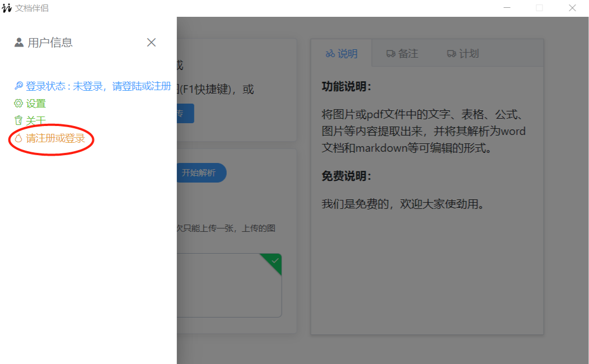589x364 pixels.
Task: Click the 功能说明 heading text
Action: [x=347, y=86]
